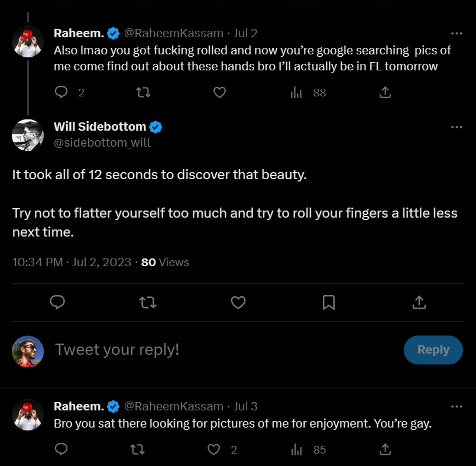The width and height of the screenshot is (476, 466).
Task: Bookmark Will Sidebottom's tweet
Action: point(328,303)
